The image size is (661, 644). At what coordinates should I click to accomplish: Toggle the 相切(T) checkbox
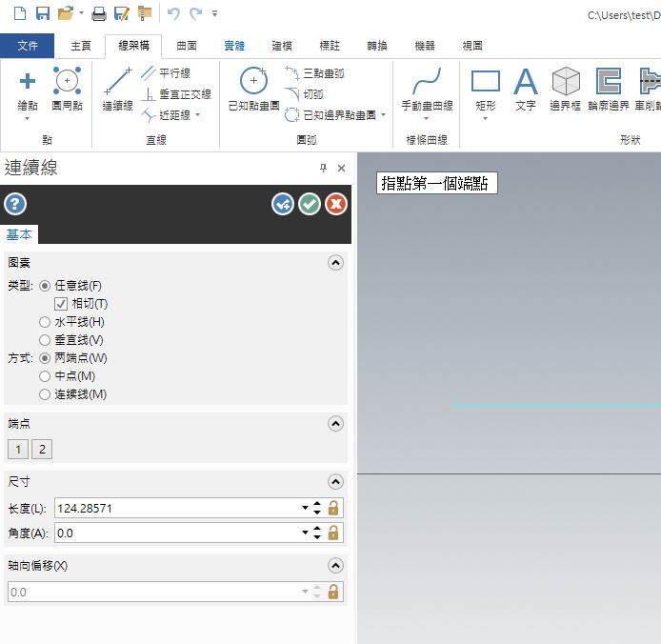[61, 304]
